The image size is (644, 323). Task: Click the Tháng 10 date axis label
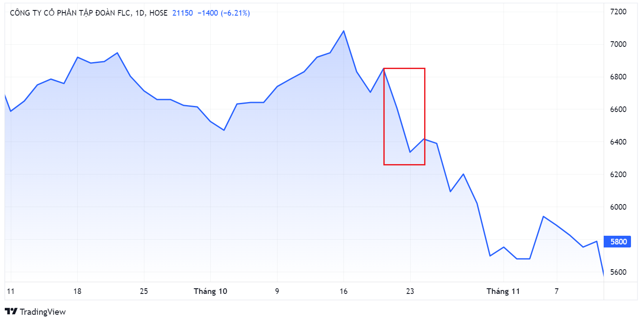[210, 291]
